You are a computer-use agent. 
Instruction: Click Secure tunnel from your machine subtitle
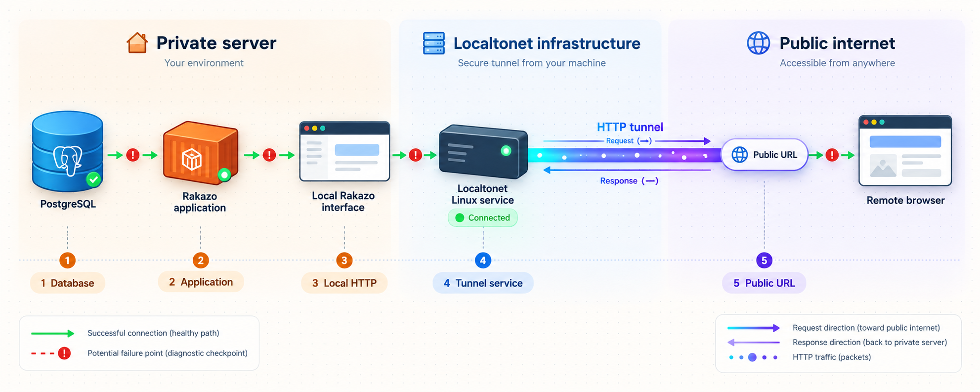[x=532, y=63]
